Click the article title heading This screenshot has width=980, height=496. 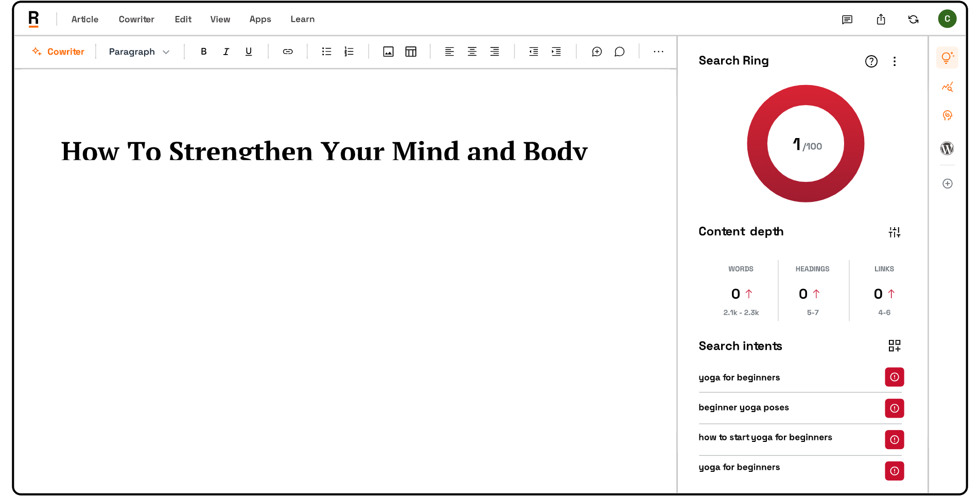coord(324,150)
